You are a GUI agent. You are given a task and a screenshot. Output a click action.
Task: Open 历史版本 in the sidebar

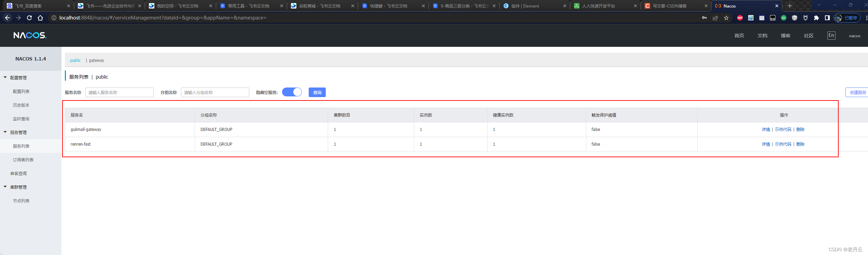coord(21,105)
